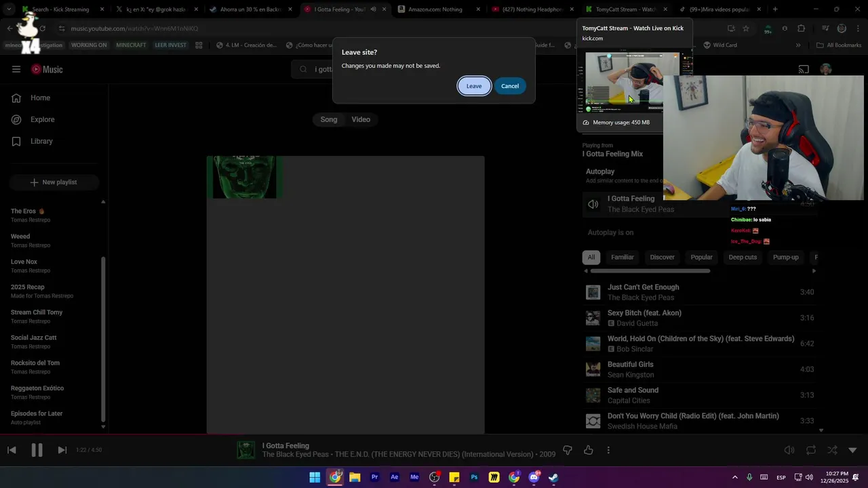Confirm leaving the site with Leave
The height and width of the screenshot is (488, 868).
tap(474, 86)
